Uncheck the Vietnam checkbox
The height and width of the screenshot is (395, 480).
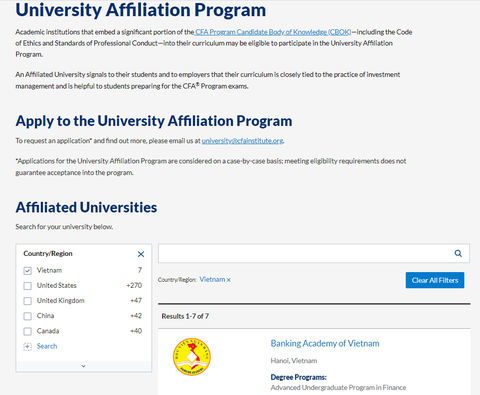pyautogui.click(x=28, y=271)
